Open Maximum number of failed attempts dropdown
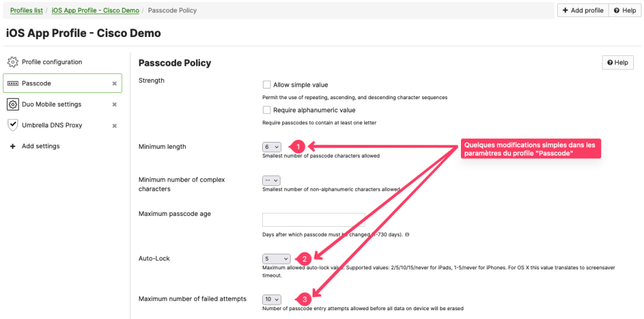 coord(272,300)
